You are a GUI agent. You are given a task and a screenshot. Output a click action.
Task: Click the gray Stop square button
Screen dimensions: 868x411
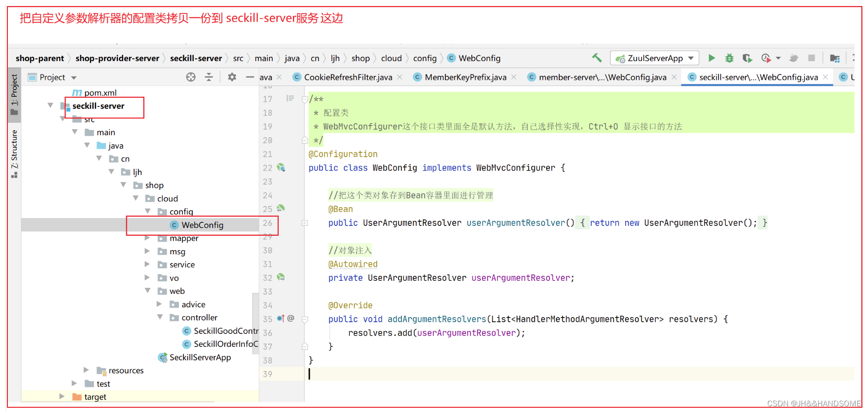(x=811, y=58)
